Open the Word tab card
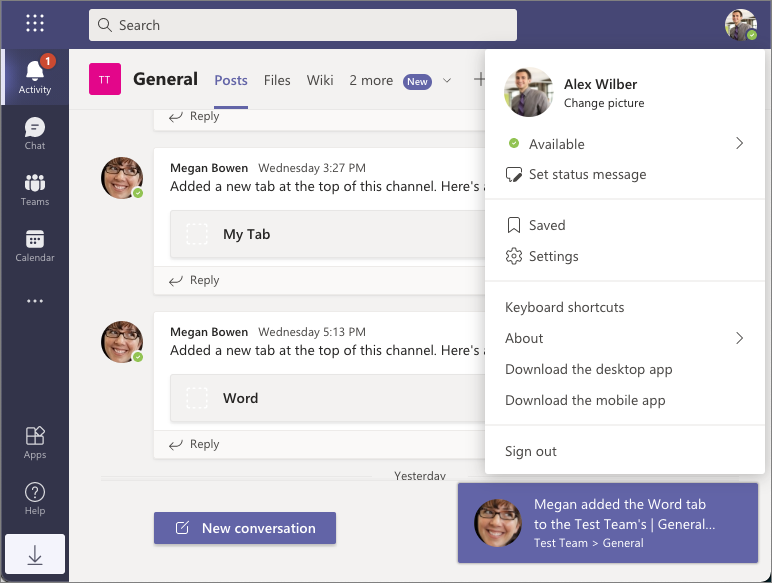Image resolution: width=772 pixels, height=583 pixels. click(328, 398)
